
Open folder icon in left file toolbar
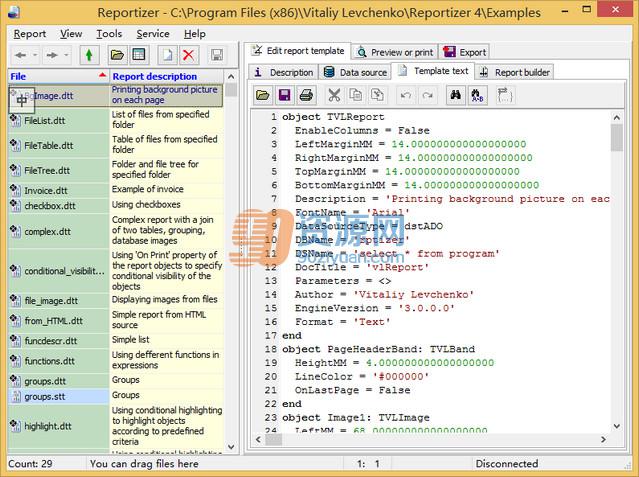[117, 55]
